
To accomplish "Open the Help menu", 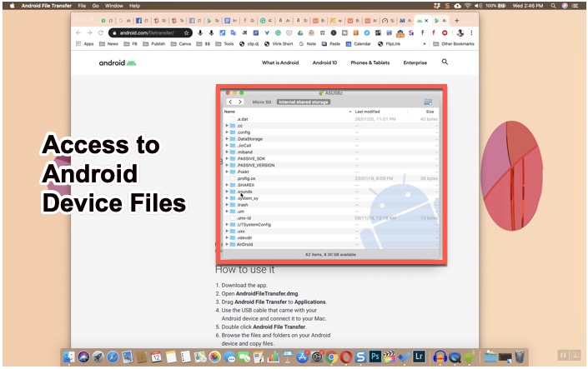I will click(x=134, y=6).
